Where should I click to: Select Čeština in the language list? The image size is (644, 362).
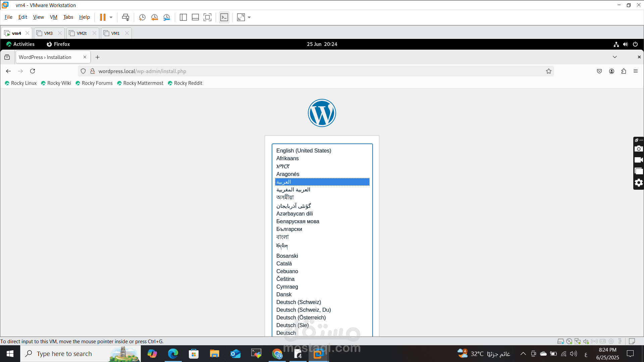tap(322, 279)
